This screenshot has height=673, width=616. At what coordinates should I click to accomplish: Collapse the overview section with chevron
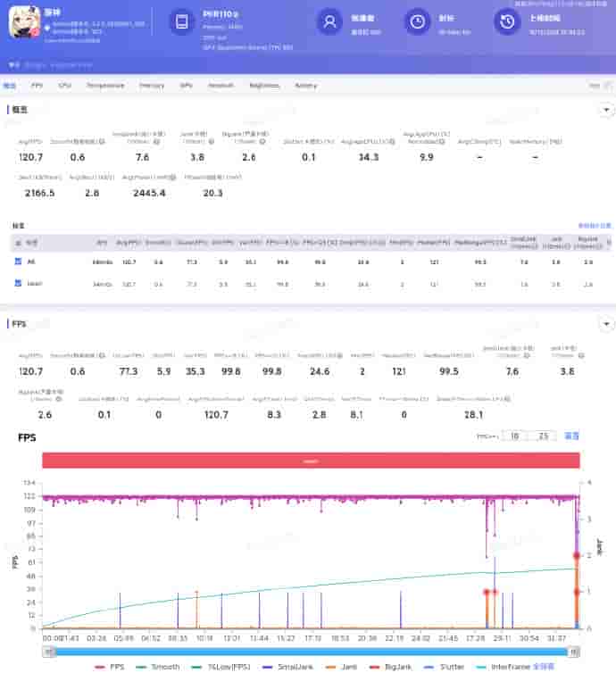click(606, 109)
